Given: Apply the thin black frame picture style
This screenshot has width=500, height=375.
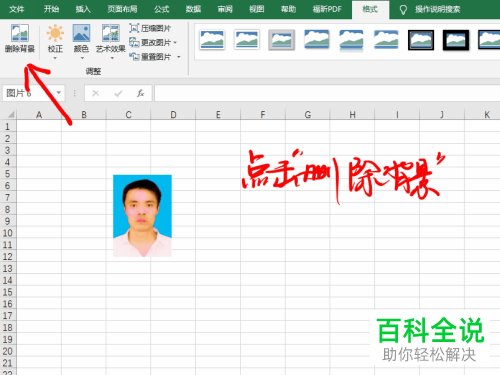Looking at the screenshot, I should click(x=421, y=39).
